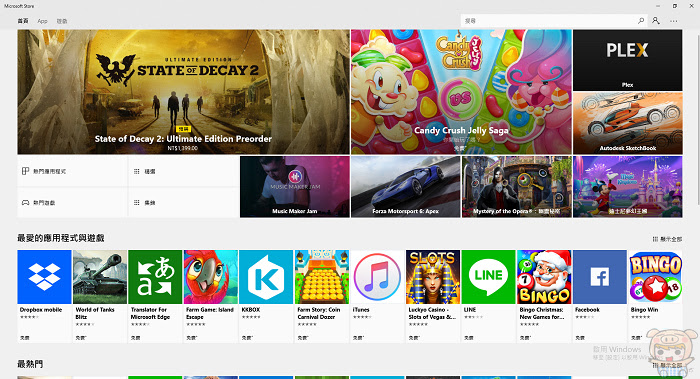Click the 熱門遊戲 button with gamepad icon
Image resolution: width=700 pixels, height=379 pixels.
(x=72, y=203)
